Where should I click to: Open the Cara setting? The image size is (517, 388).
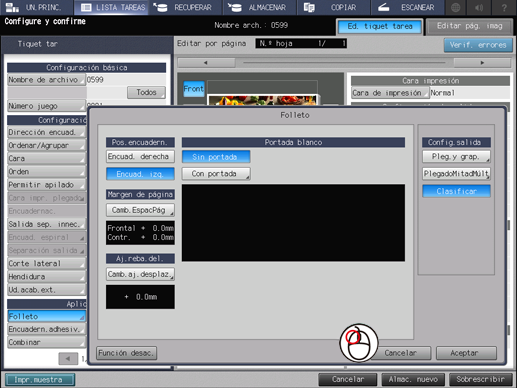pos(46,159)
